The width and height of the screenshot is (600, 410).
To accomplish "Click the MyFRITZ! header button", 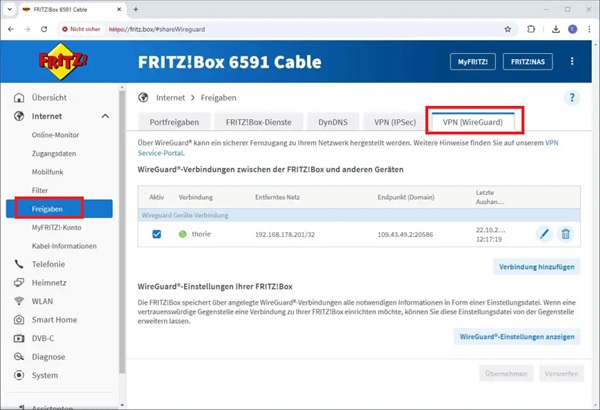I will point(473,62).
